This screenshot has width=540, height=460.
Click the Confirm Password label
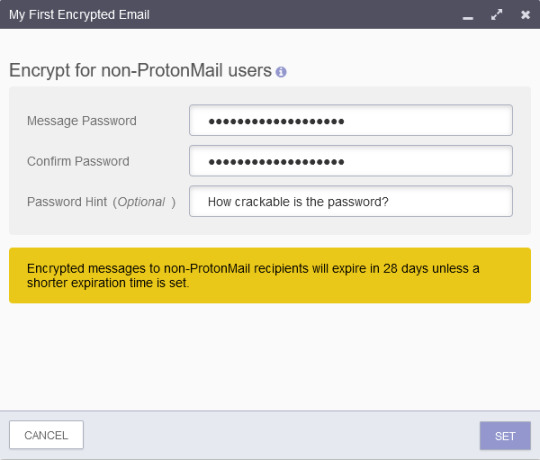coord(78,161)
